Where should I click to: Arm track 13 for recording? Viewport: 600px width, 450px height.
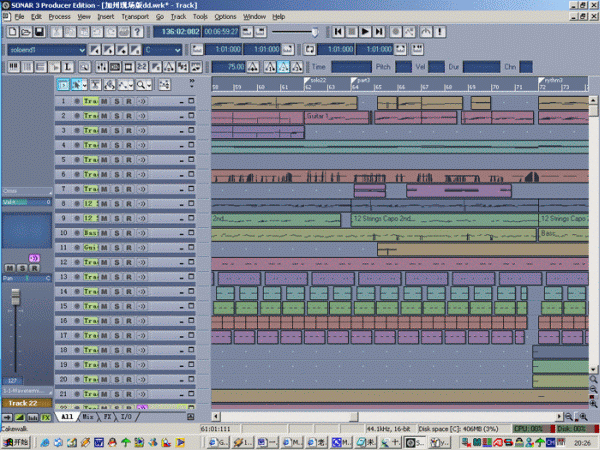(x=129, y=277)
